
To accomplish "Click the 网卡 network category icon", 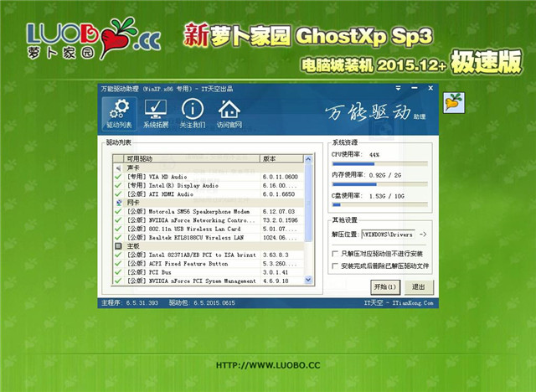I will coord(118,203).
